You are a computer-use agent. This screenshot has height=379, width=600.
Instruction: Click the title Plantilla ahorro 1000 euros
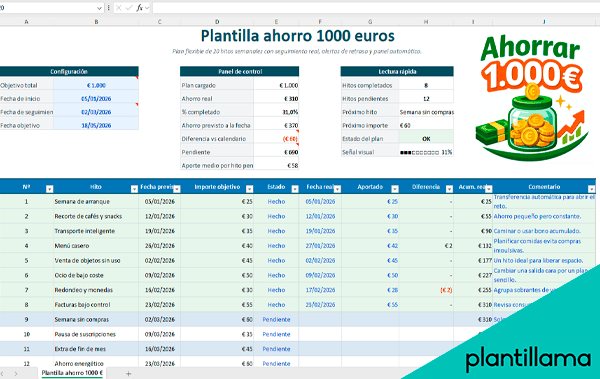[x=298, y=36]
